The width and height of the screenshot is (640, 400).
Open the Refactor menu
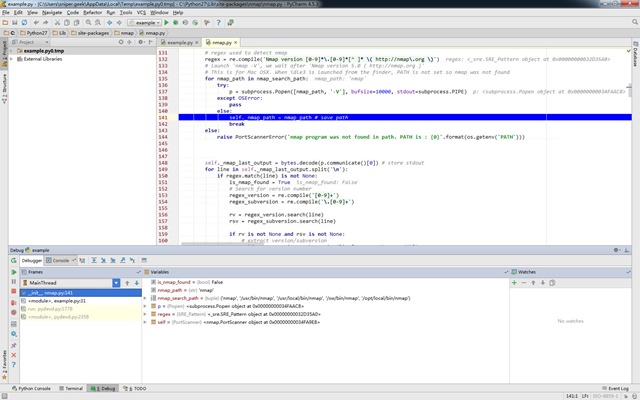[92, 13]
